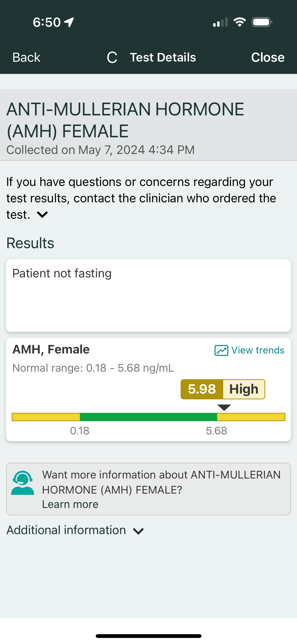Tap the left yellow low-range bar segment
Image resolution: width=297 pixels, height=644 pixels.
click(x=46, y=417)
